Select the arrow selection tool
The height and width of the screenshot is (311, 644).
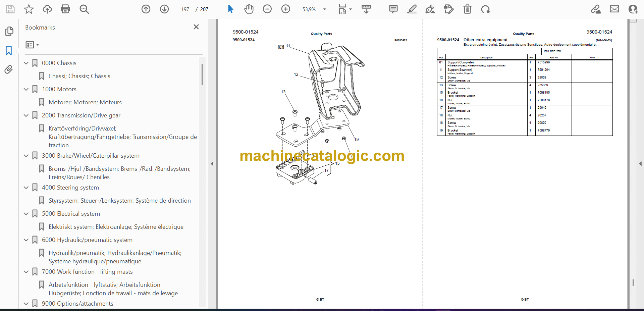click(230, 9)
